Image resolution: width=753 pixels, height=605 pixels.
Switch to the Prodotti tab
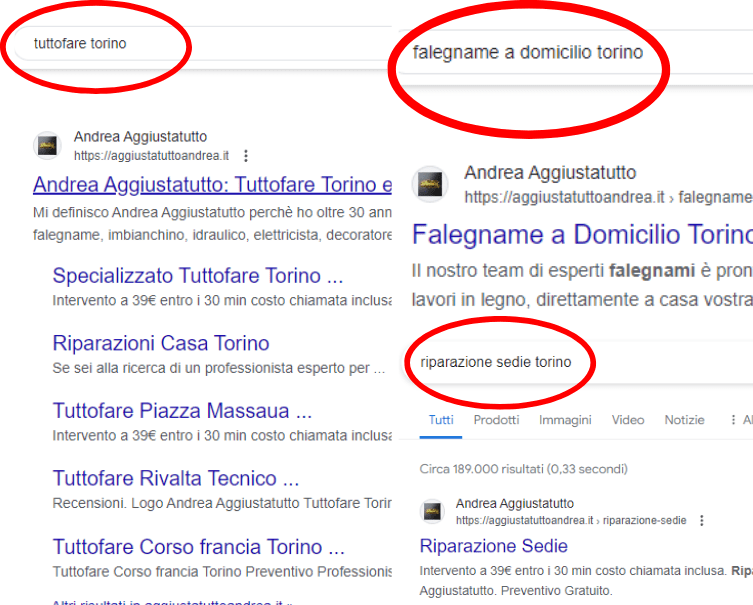coord(497,420)
